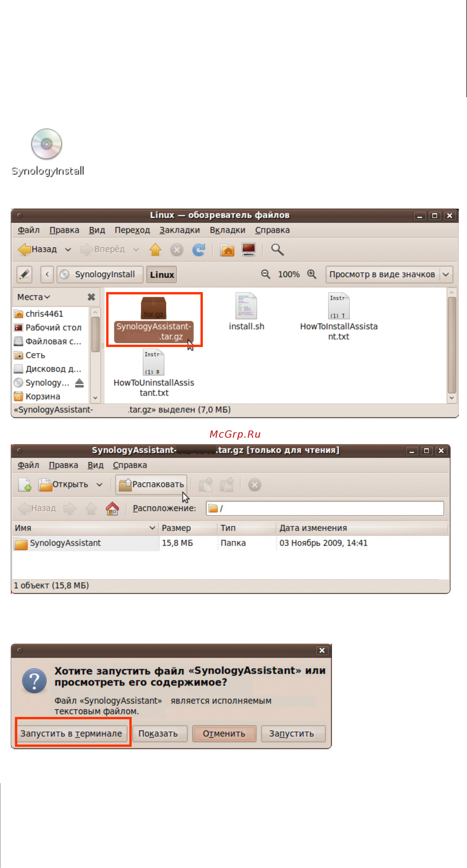Click the Stop loading icon in file browser
Screen dimensions: 467x868
[x=177, y=250]
